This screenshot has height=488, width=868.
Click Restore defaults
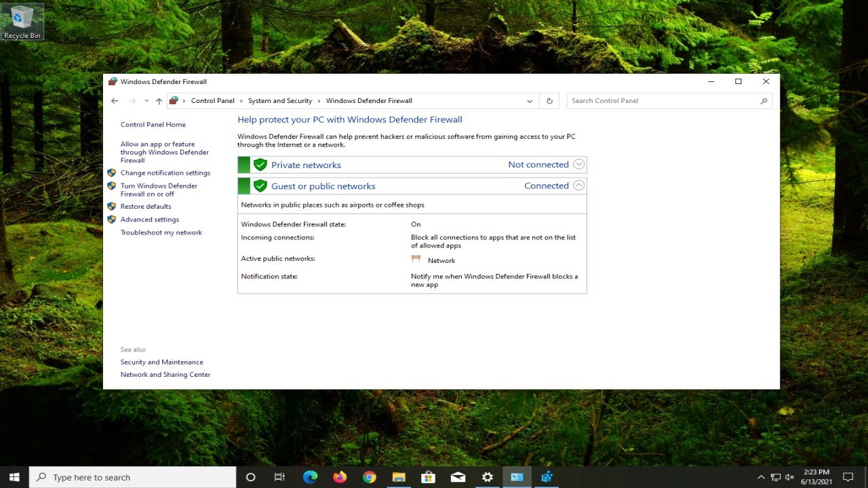pos(146,207)
